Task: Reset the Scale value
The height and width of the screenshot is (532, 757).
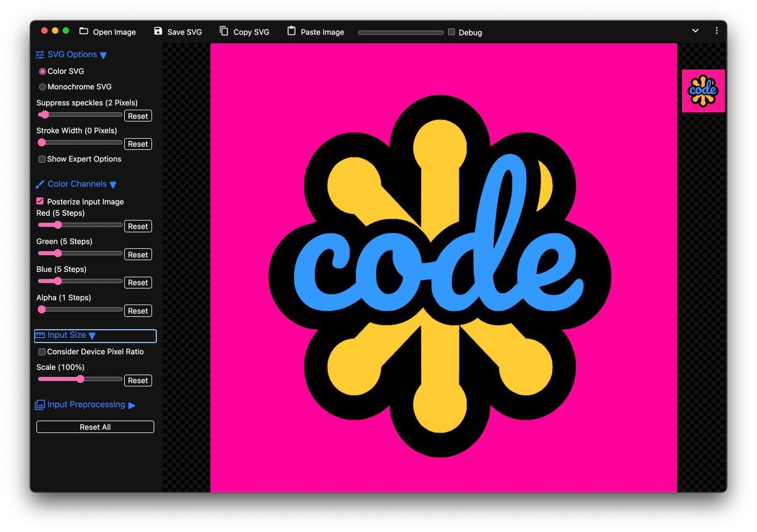Action: (138, 381)
